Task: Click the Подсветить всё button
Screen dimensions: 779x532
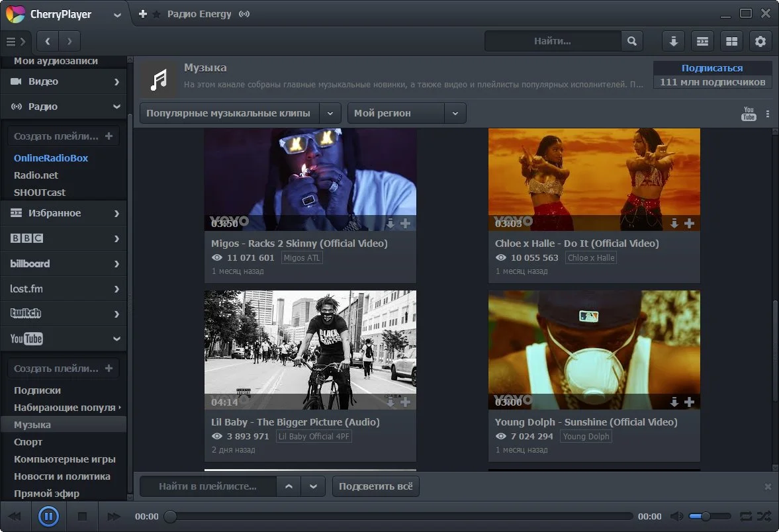Action: pos(375,486)
